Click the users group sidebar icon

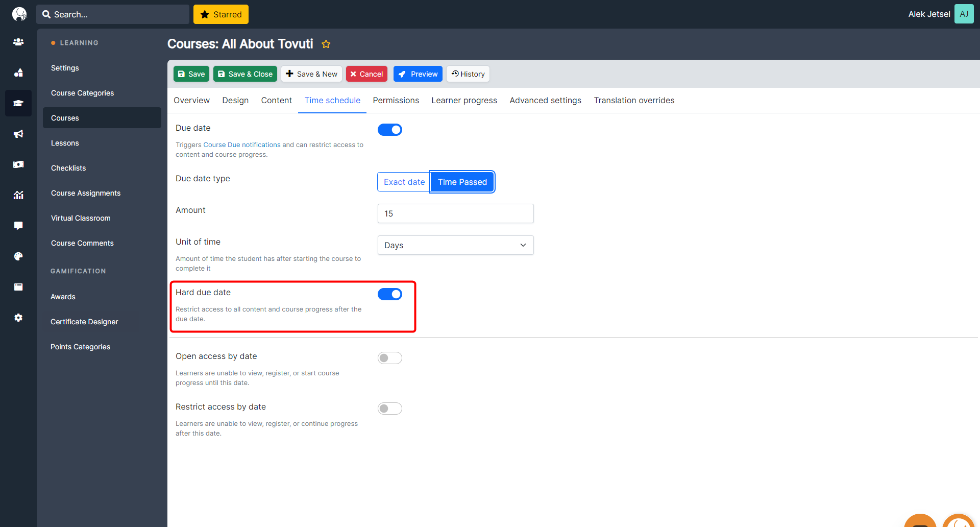(x=18, y=42)
